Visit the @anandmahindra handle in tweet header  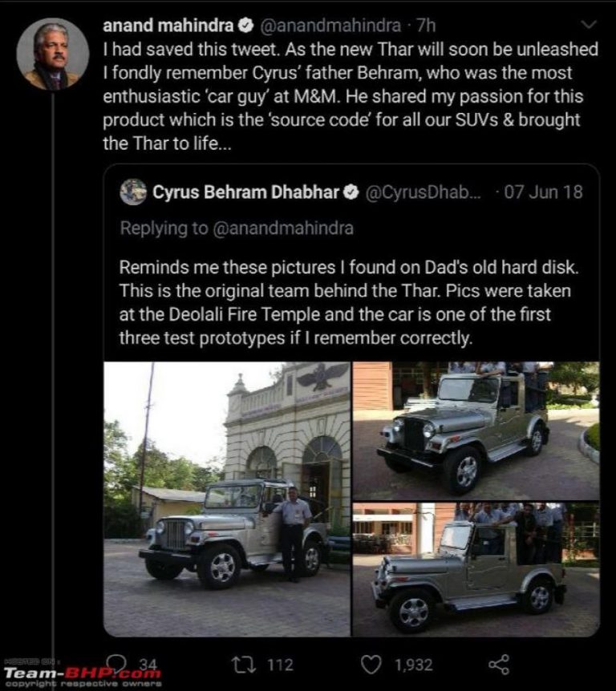330,26
